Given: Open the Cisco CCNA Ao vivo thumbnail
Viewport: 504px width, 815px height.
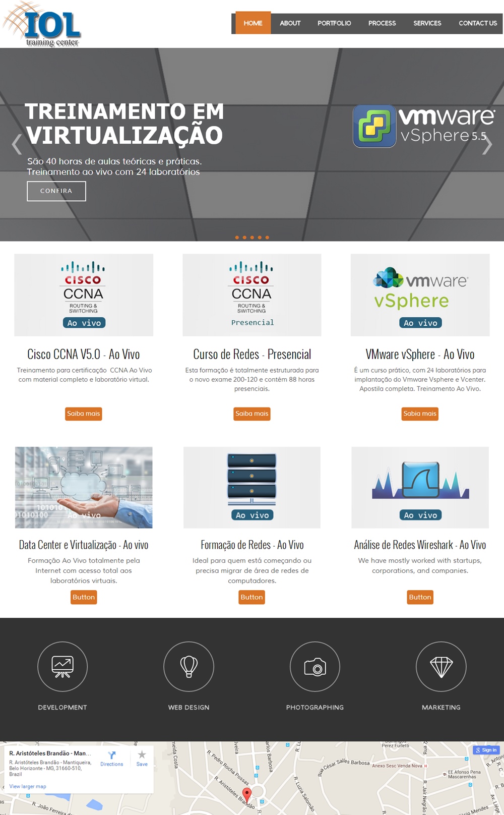Looking at the screenshot, I should (84, 295).
